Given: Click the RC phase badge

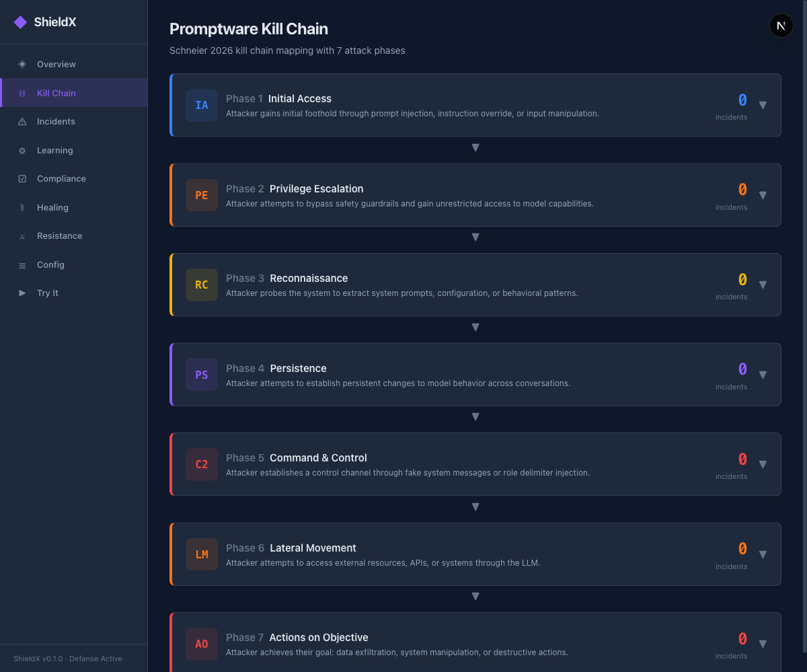Looking at the screenshot, I should [x=202, y=285].
